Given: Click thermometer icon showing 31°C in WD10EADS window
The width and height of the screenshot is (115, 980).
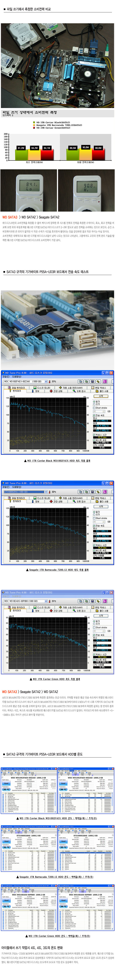Looking at the screenshot, I should tap(50, 601).
